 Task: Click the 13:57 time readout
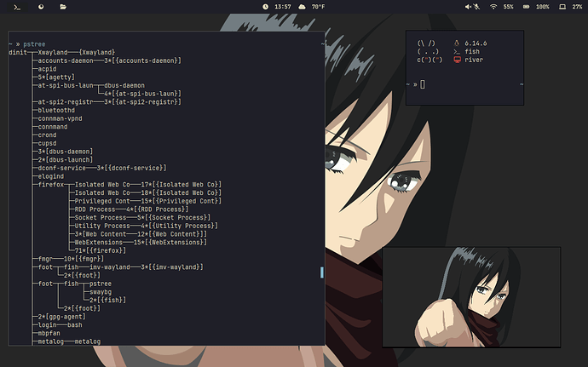click(283, 7)
